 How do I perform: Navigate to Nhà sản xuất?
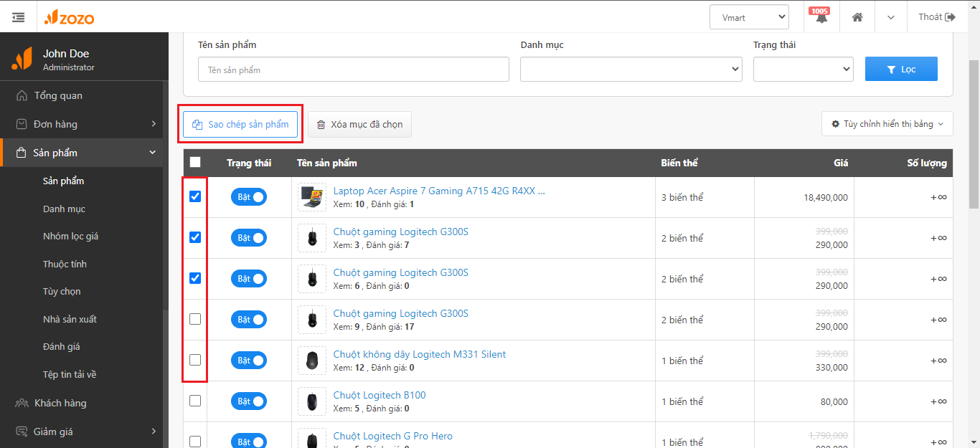point(70,319)
